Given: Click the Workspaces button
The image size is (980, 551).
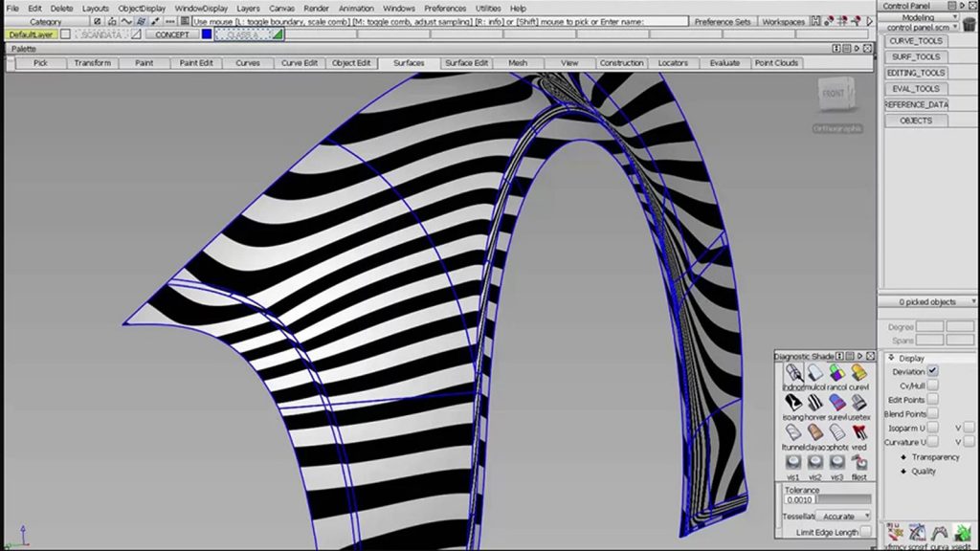Looking at the screenshot, I should click(783, 22).
